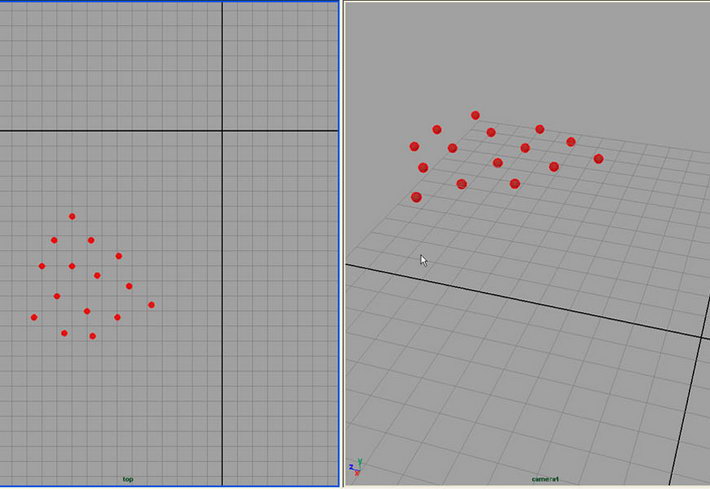The height and width of the screenshot is (489, 710).
Task: Select right sphere of second row in top view
Action: click(91, 240)
